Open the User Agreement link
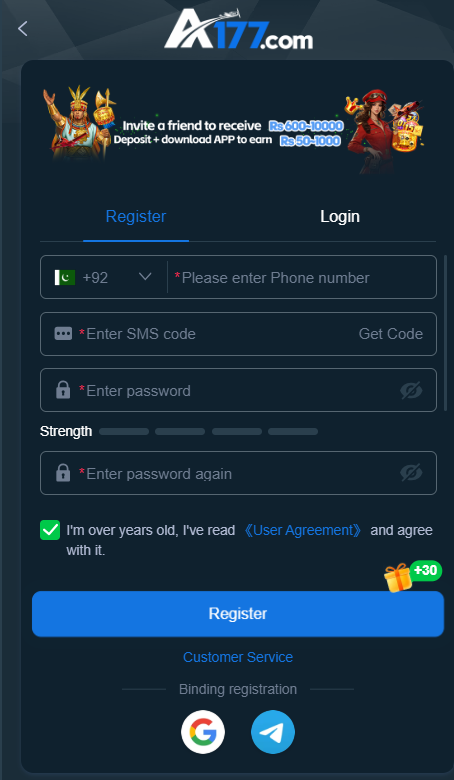The height and width of the screenshot is (780, 454). (303, 530)
